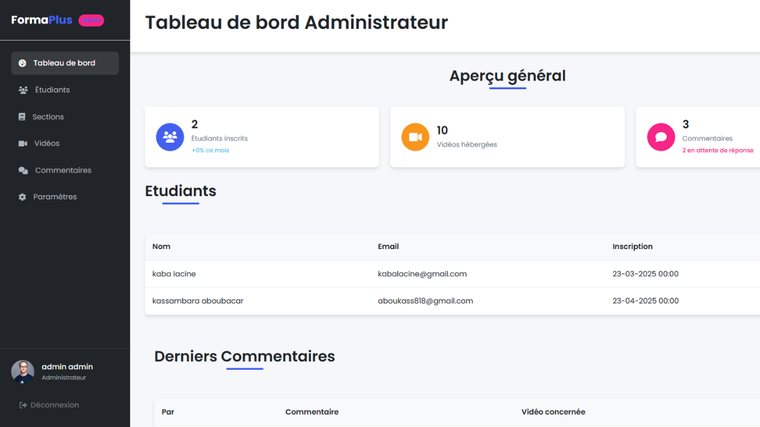Click the "admin admin" user name
Image resolution: width=760 pixels, height=427 pixels.
tap(67, 367)
